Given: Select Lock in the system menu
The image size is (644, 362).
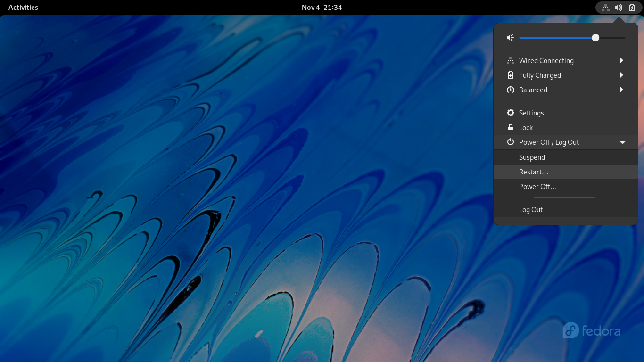Looking at the screenshot, I should (565, 127).
